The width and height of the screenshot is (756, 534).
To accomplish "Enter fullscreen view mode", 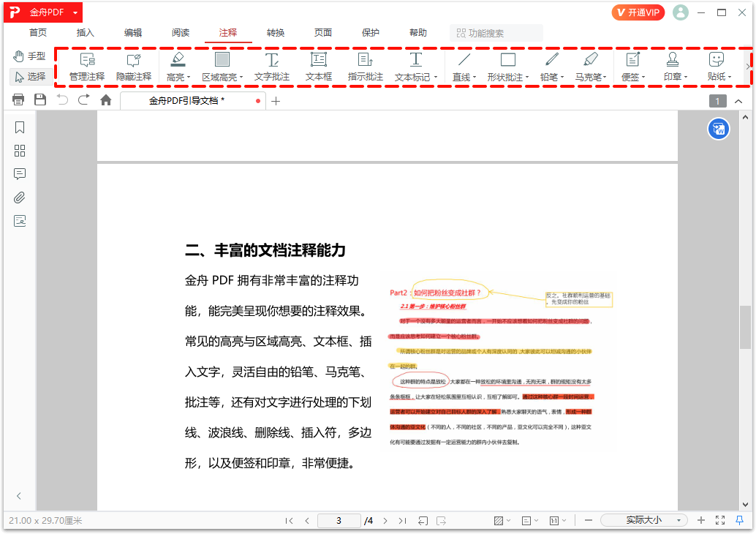I will pyautogui.click(x=720, y=520).
